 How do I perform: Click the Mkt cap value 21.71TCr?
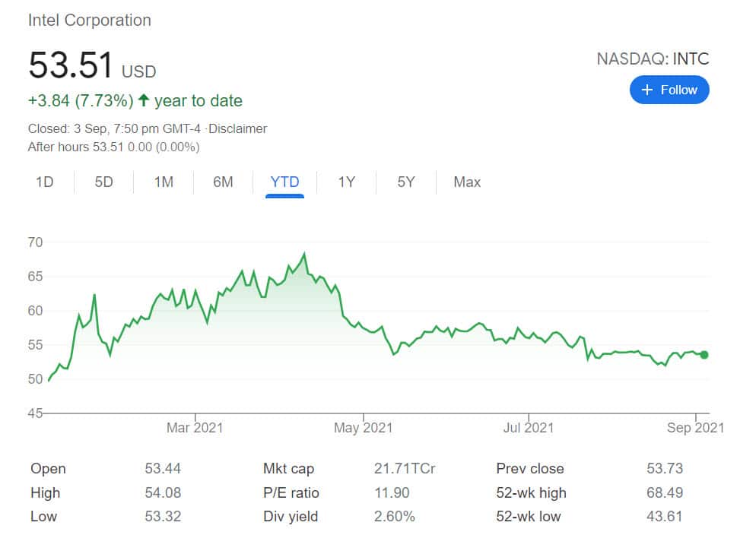click(x=405, y=468)
